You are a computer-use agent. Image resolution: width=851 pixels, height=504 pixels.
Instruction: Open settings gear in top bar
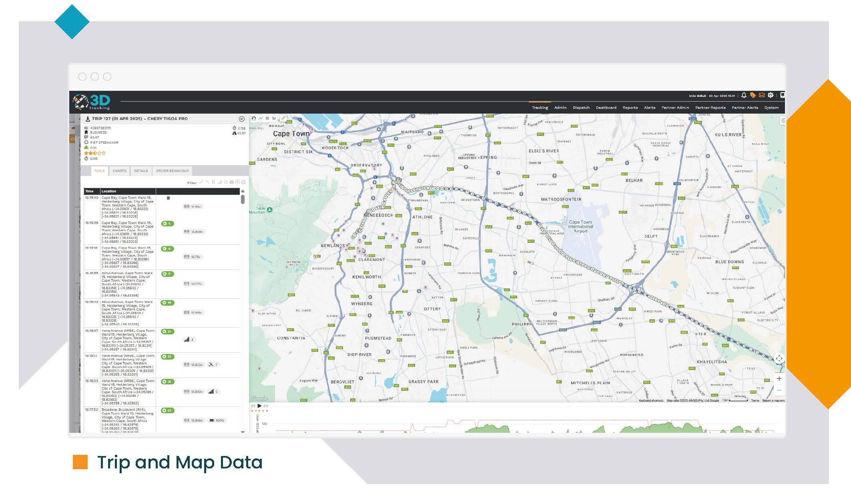(x=771, y=95)
